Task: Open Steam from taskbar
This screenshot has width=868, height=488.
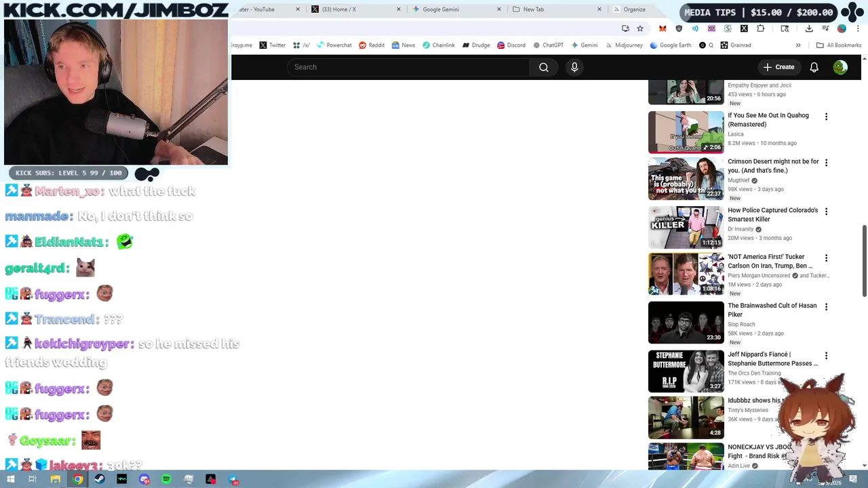Action: 100,479
